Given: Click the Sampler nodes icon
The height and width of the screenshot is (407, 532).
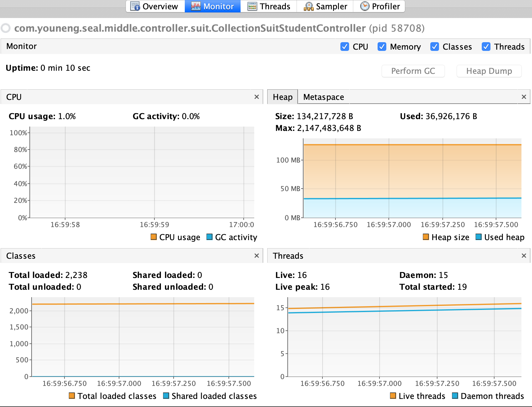Looking at the screenshot, I should (x=308, y=6).
